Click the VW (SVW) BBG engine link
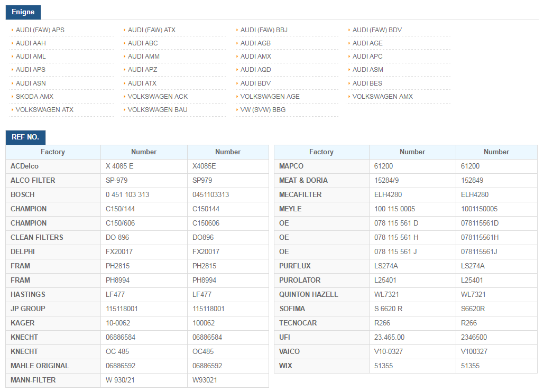544x392 pixels. 263,109
